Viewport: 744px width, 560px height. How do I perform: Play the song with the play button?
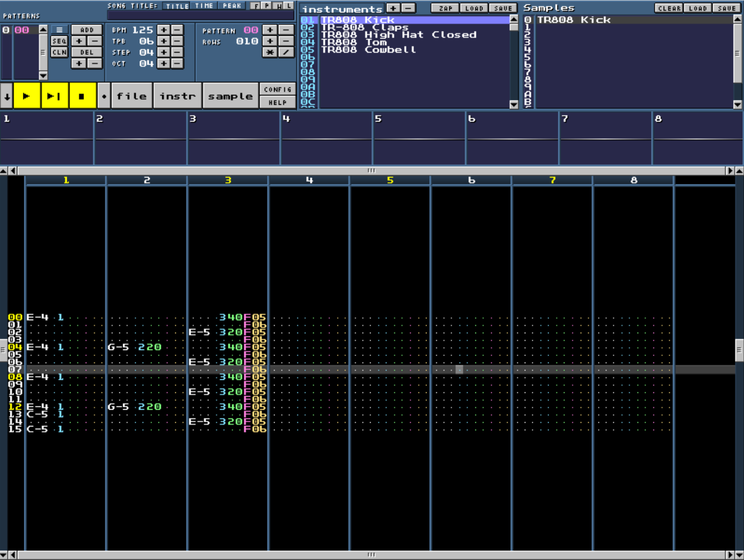[26, 96]
